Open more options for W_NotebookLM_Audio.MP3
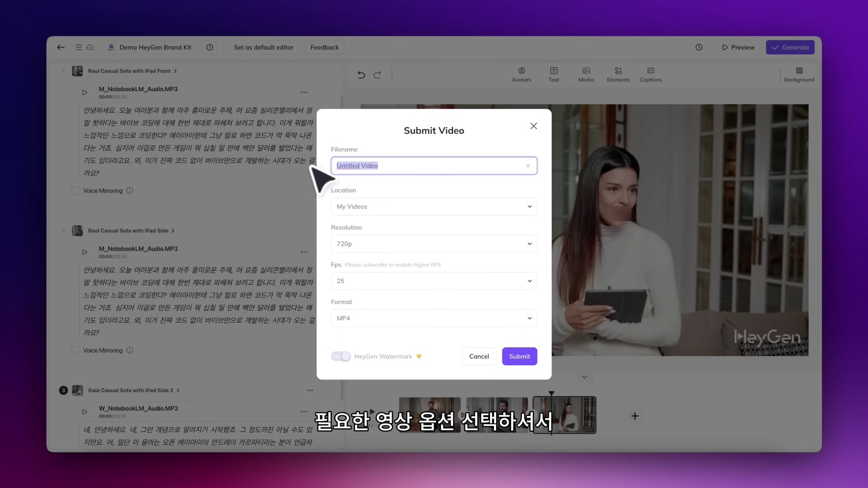Image resolution: width=868 pixels, height=488 pixels. (304, 411)
